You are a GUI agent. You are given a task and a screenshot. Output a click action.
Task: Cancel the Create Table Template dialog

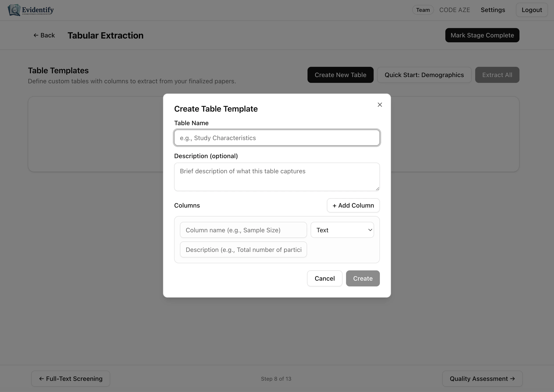pos(324,278)
